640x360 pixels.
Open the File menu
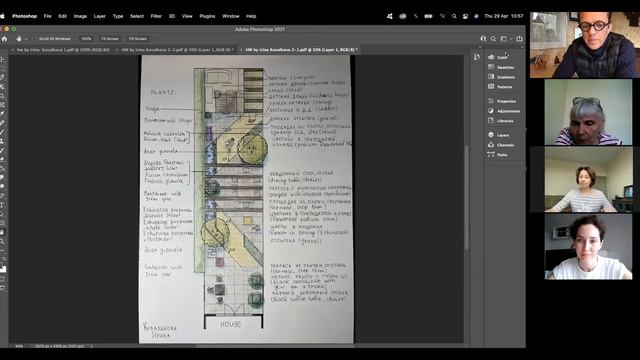click(x=47, y=16)
